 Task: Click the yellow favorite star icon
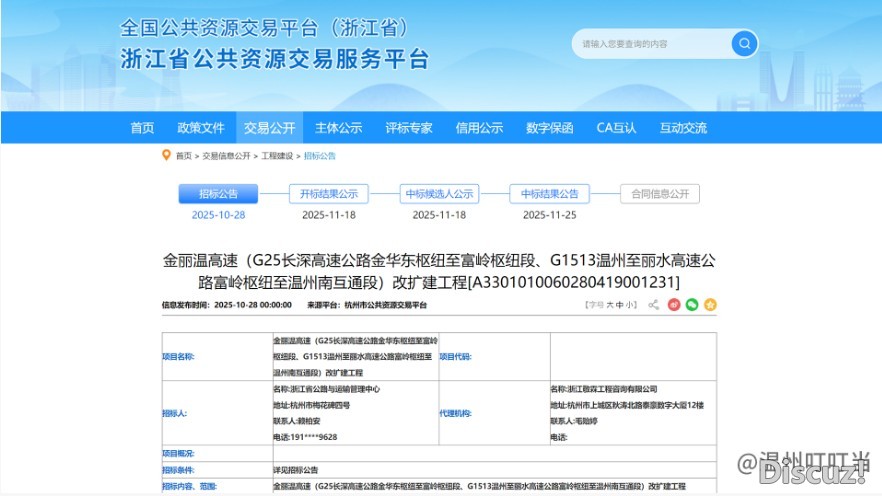[710, 305]
